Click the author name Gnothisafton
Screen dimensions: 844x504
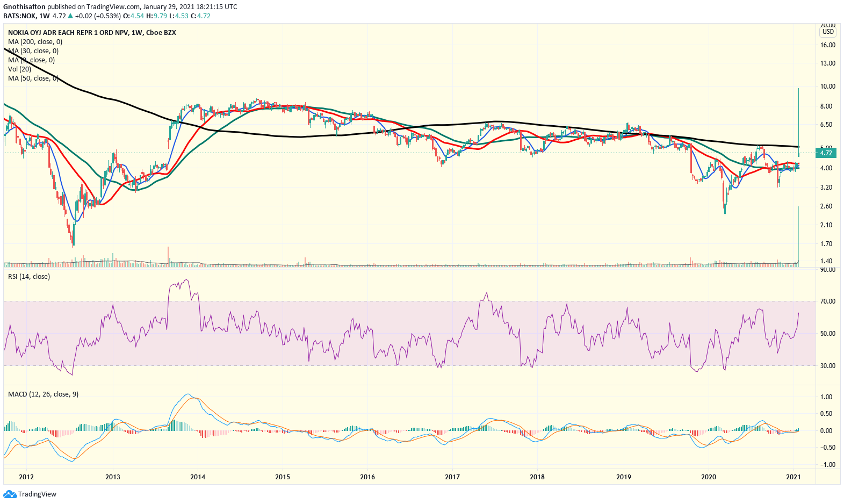(x=25, y=7)
